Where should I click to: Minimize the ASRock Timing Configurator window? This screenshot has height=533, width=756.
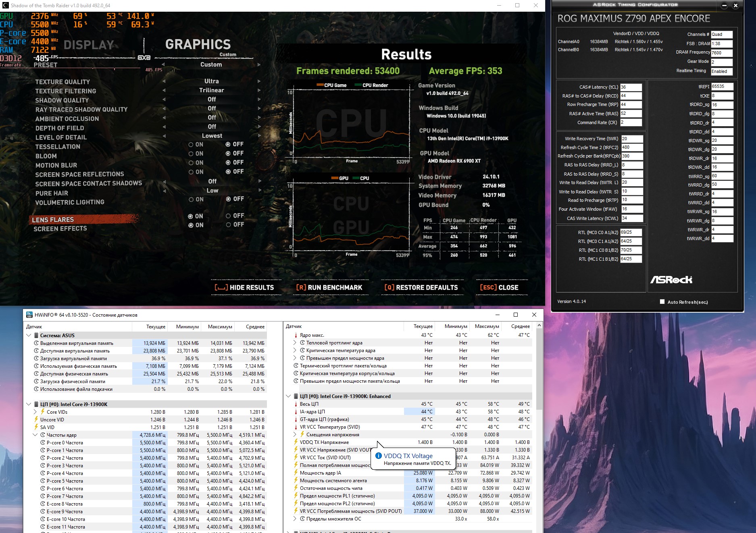coord(724,5)
